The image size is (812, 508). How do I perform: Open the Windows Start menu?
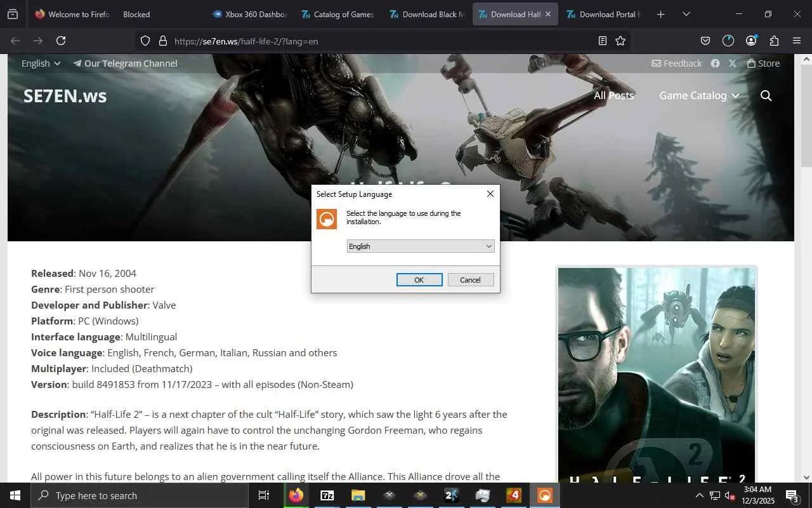point(15,495)
